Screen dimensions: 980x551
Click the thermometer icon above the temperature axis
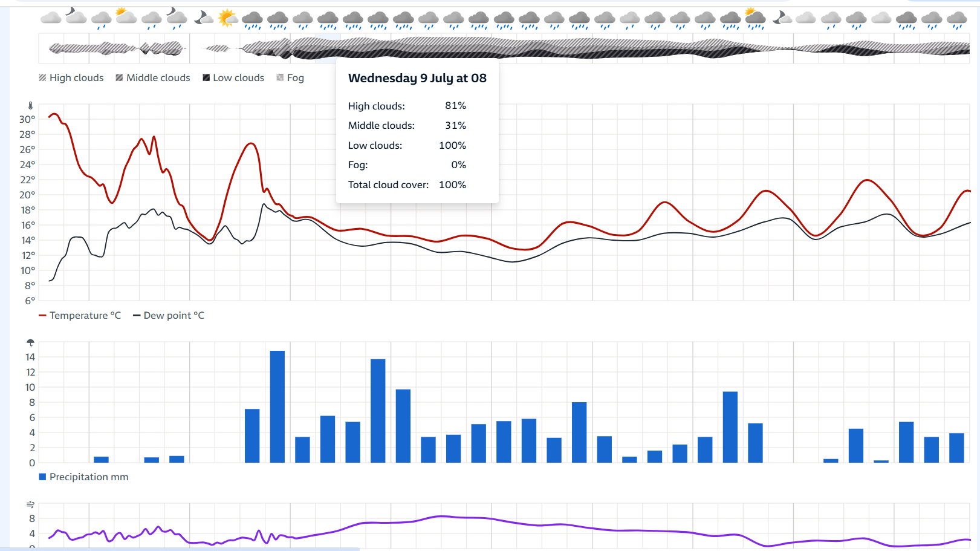click(30, 106)
